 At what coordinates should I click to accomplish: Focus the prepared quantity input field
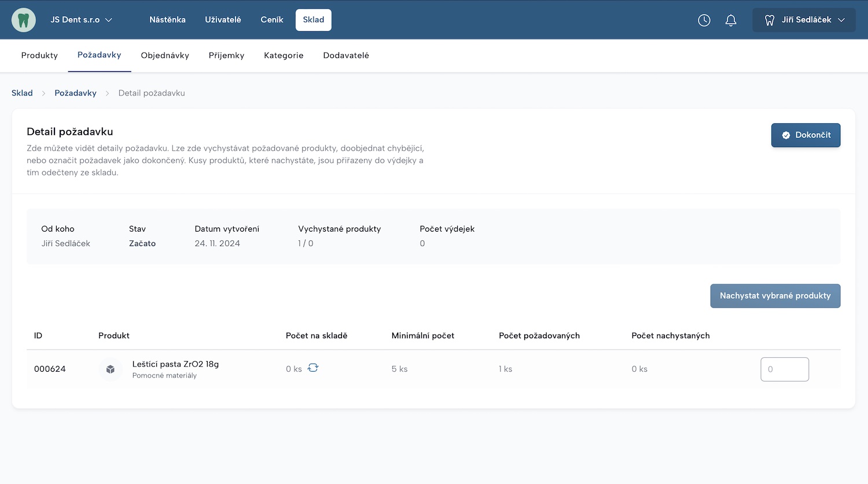click(x=785, y=369)
